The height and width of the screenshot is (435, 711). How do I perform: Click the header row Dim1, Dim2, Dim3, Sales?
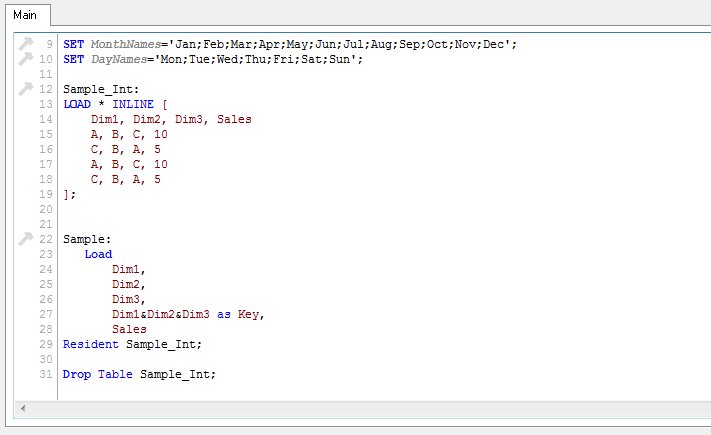click(171, 119)
